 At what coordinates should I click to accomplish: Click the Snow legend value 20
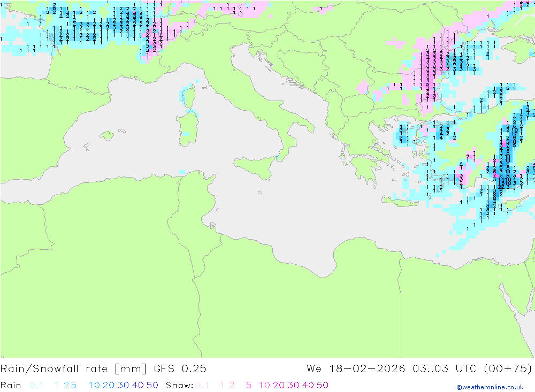279,385
